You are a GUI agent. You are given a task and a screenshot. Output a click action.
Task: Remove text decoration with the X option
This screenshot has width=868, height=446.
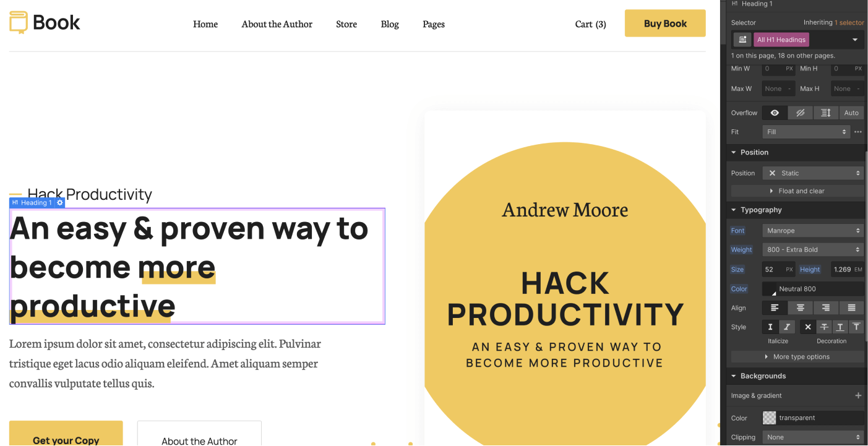tap(807, 327)
